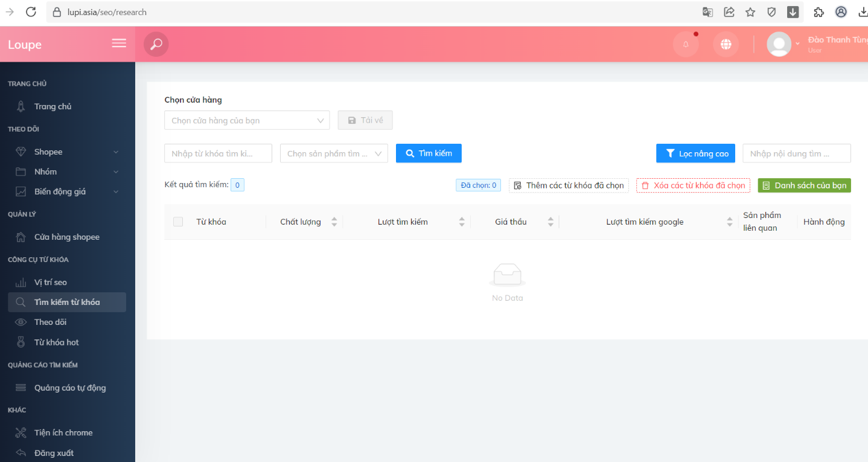Go to Từ khóa hot menu item

click(56, 342)
